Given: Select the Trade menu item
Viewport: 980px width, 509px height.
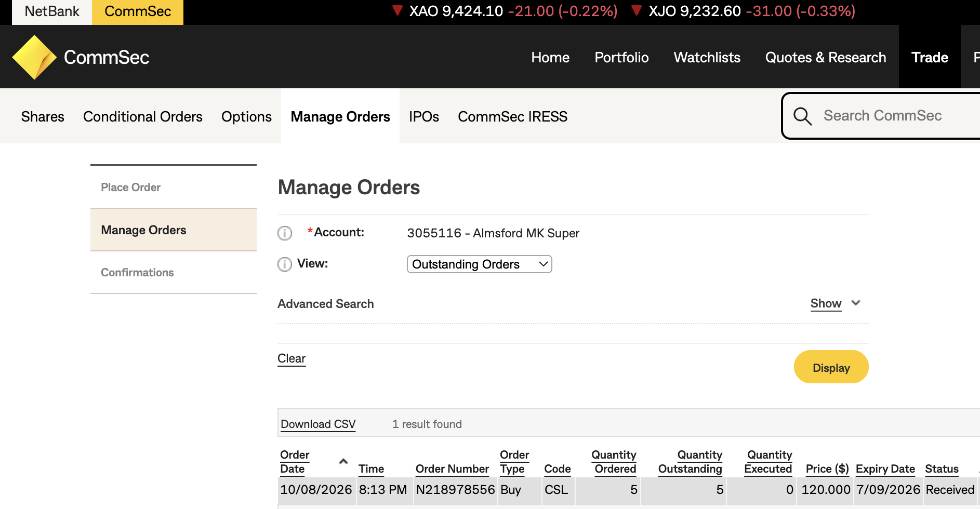Looking at the screenshot, I should click(x=930, y=57).
